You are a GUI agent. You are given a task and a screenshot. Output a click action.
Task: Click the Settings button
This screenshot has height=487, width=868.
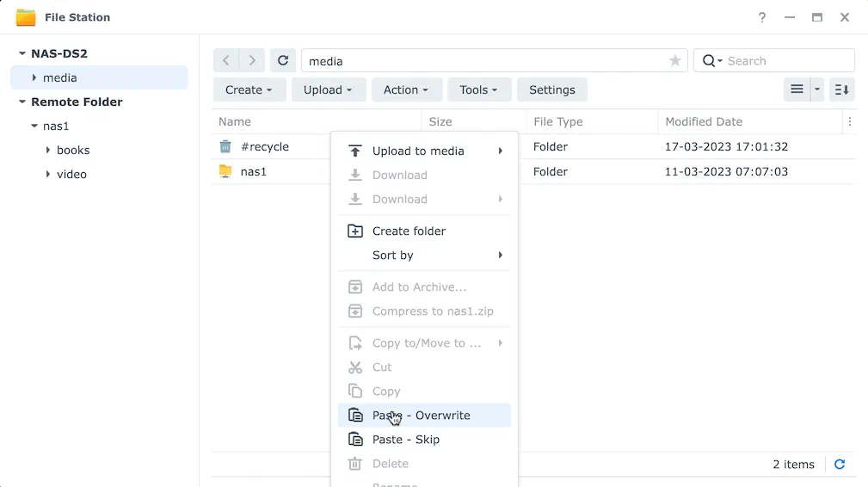552,89
